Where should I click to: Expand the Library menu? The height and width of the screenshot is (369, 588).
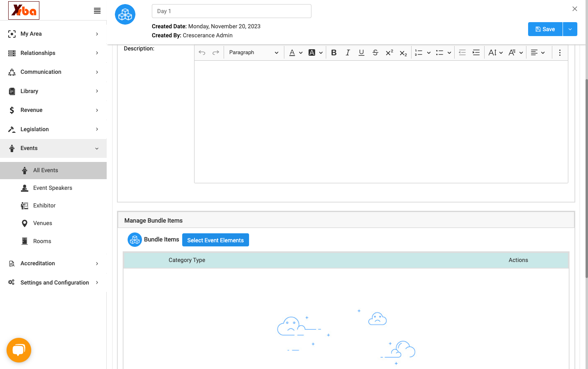point(53,91)
